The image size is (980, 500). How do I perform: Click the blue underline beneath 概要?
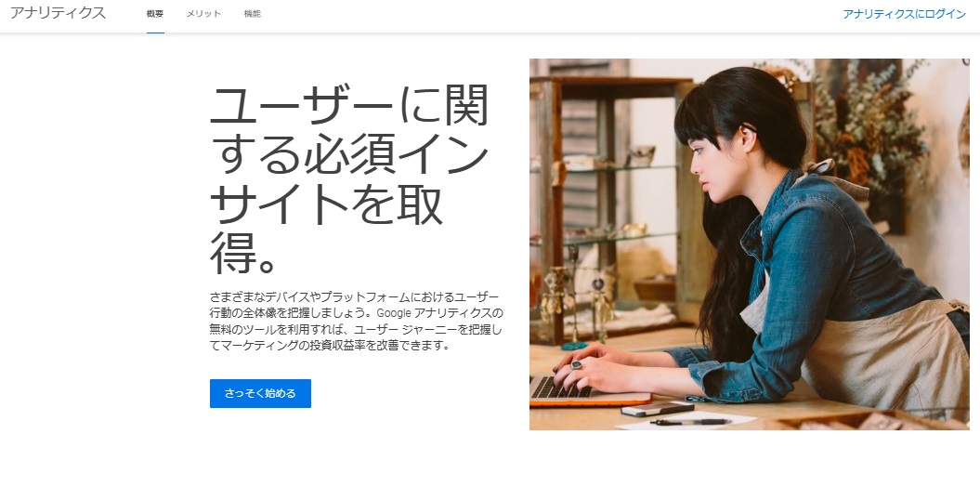pyautogui.click(x=155, y=33)
